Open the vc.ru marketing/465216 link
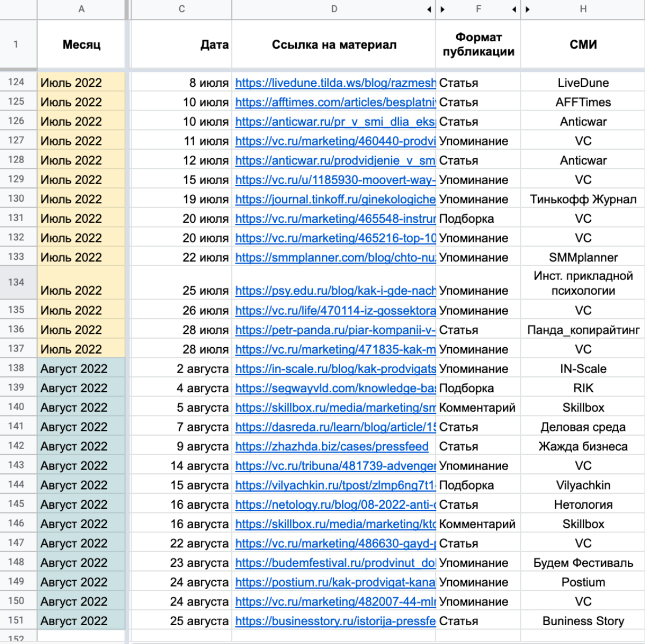This screenshot has height=644, width=645. 335,238
